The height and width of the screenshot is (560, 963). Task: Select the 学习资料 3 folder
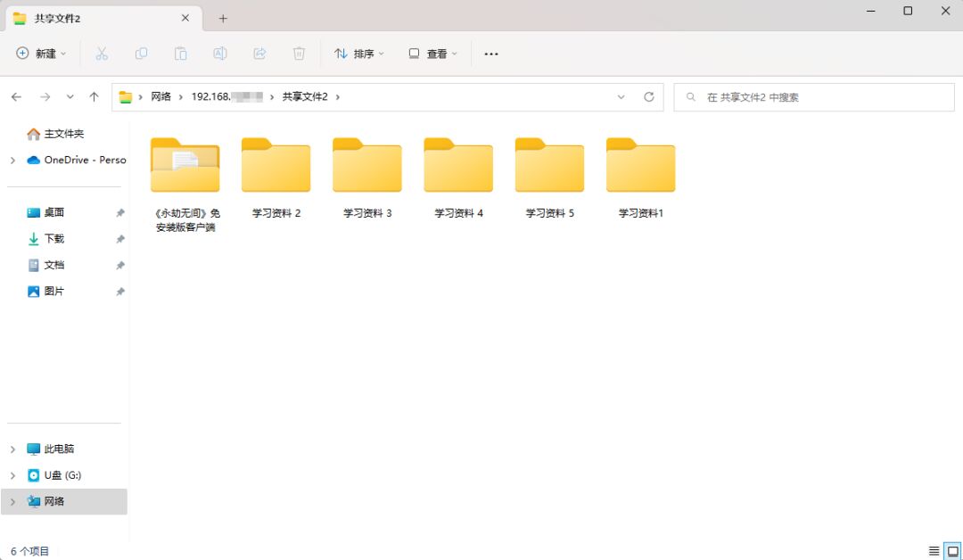click(x=367, y=178)
